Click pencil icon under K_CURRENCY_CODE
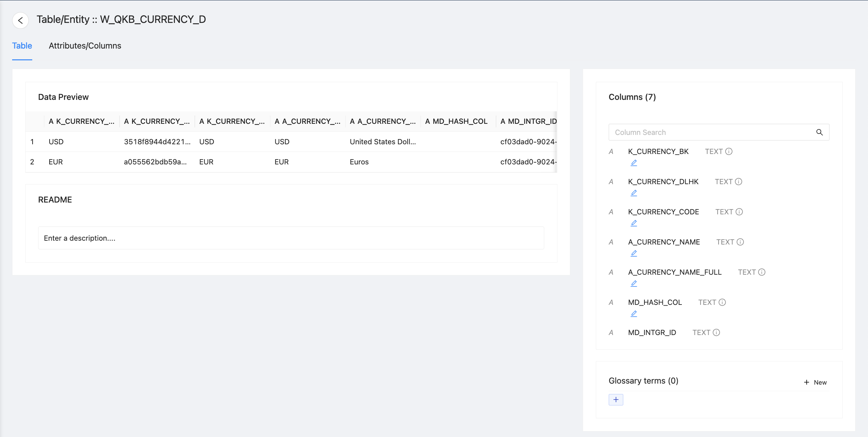This screenshot has width=868, height=437. pyautogui.click(x=634, y=223)
